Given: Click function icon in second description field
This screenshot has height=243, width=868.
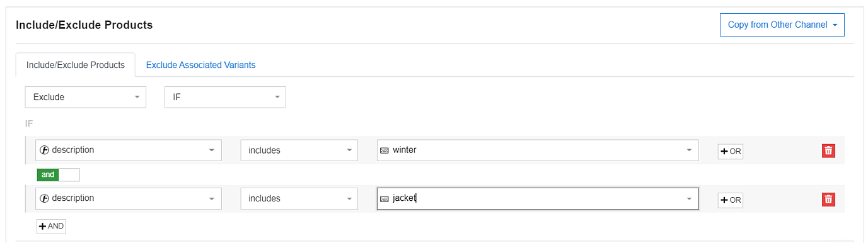Looking at the screenshot, I should click(45, 198).
